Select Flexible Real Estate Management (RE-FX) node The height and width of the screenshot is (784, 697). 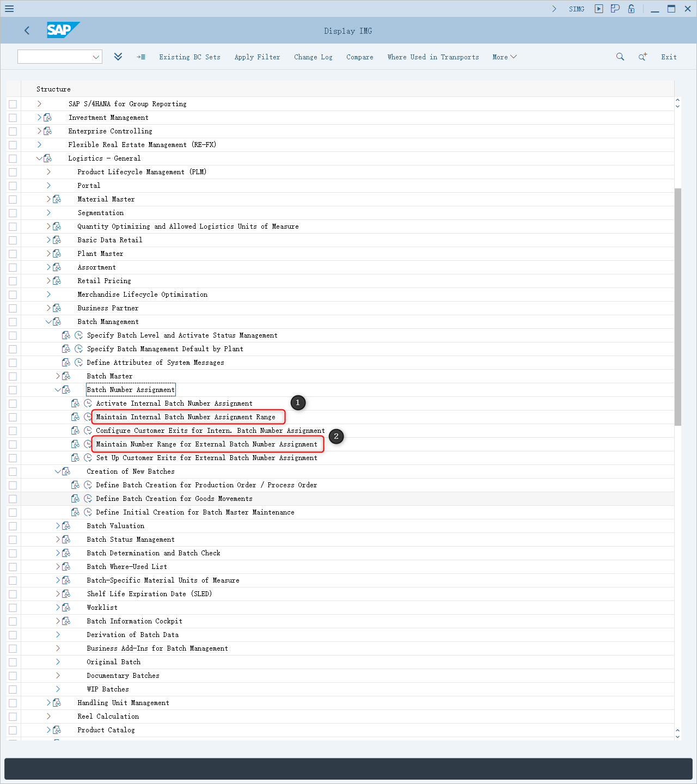[142, 145]
